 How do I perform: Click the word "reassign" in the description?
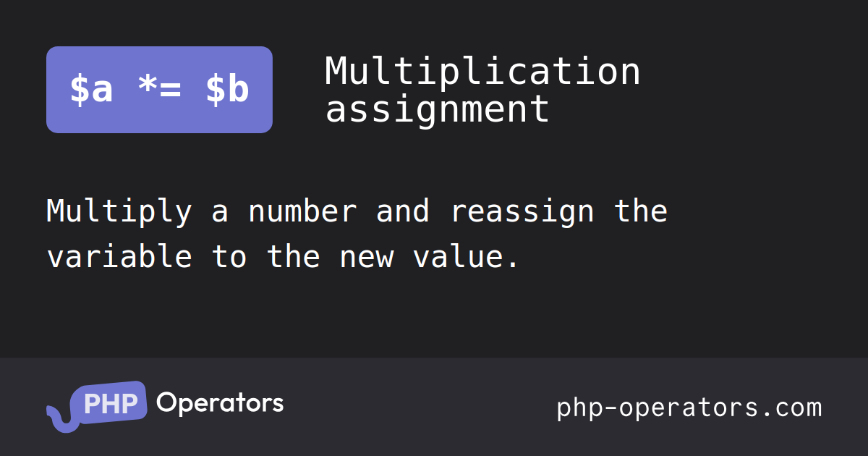(522, 211)
